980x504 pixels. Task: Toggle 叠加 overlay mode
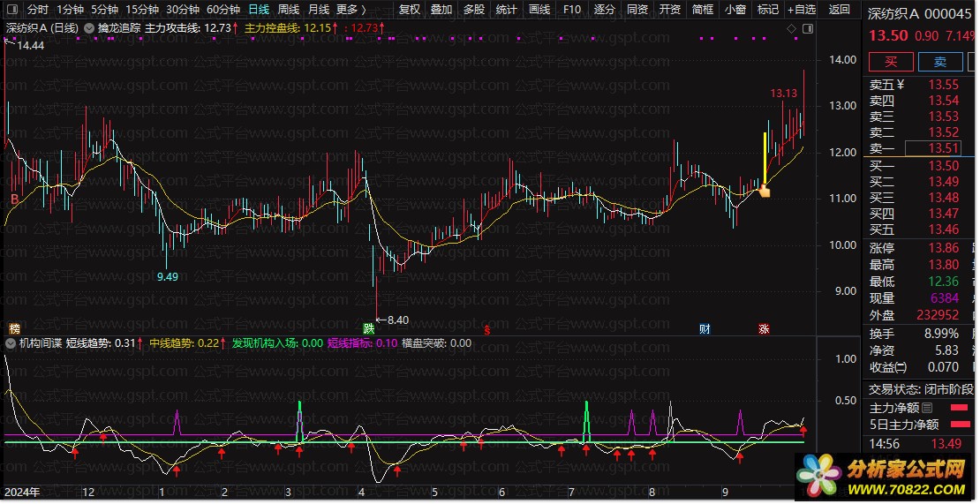click(x=441, y=10)
